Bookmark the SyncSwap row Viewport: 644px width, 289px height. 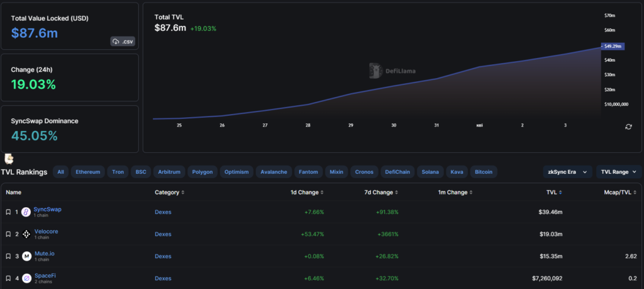click(8, 212)
